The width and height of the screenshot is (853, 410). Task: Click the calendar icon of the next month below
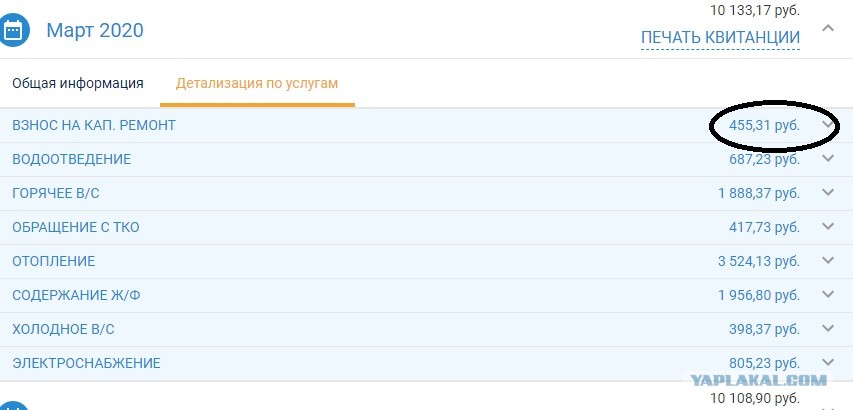point(13,407)
